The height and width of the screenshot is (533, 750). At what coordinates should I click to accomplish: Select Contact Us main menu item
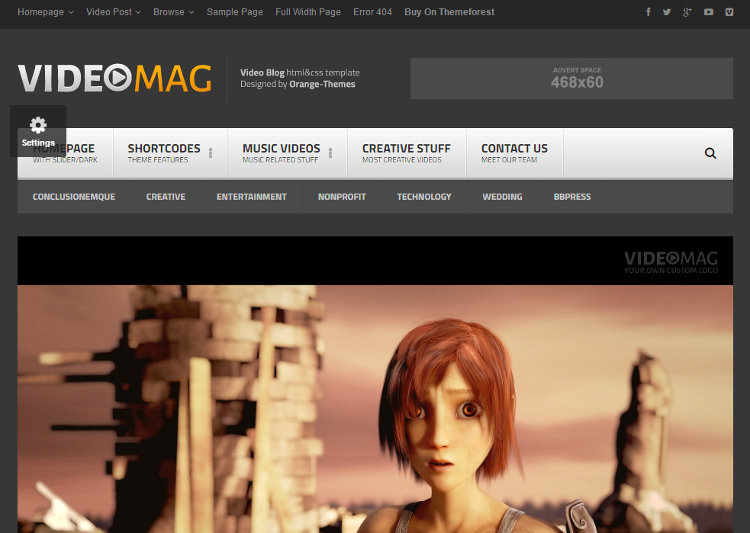(x=515, y=153)
